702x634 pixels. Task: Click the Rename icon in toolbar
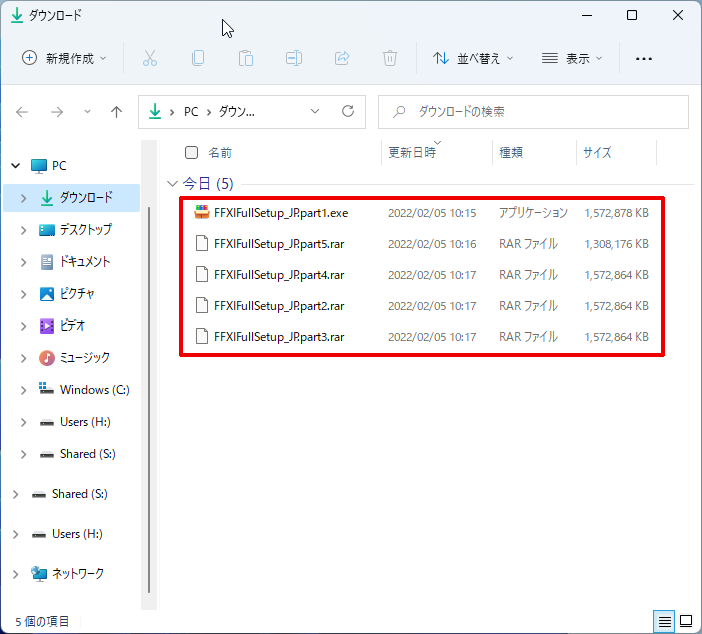[x=294, y=58]
